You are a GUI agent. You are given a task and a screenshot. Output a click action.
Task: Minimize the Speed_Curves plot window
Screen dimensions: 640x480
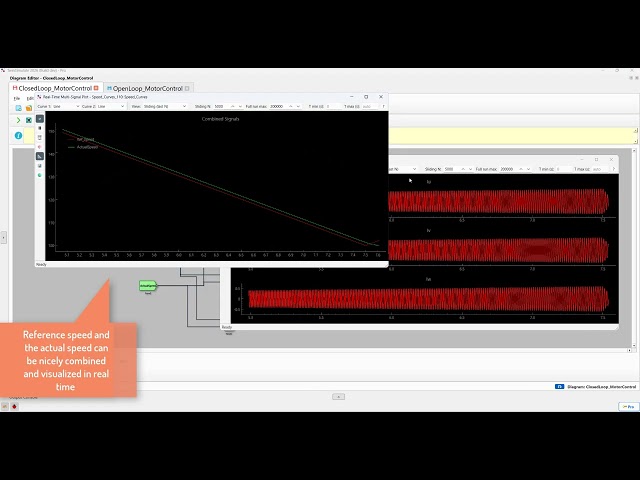coord(351,97)
